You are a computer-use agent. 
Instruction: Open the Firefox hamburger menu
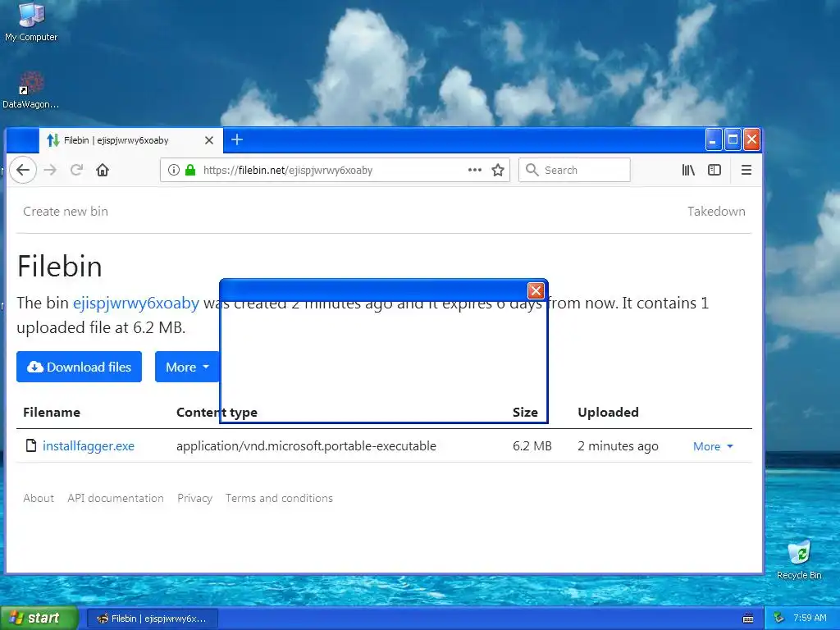[746, 171]
